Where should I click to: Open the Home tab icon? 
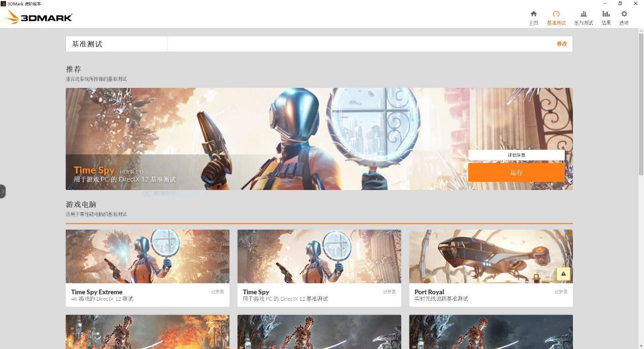tap(533, 14)
